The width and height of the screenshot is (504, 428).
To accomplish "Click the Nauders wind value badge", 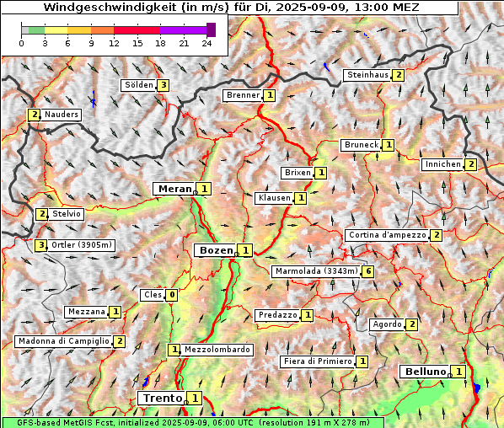I will [34, 115].
